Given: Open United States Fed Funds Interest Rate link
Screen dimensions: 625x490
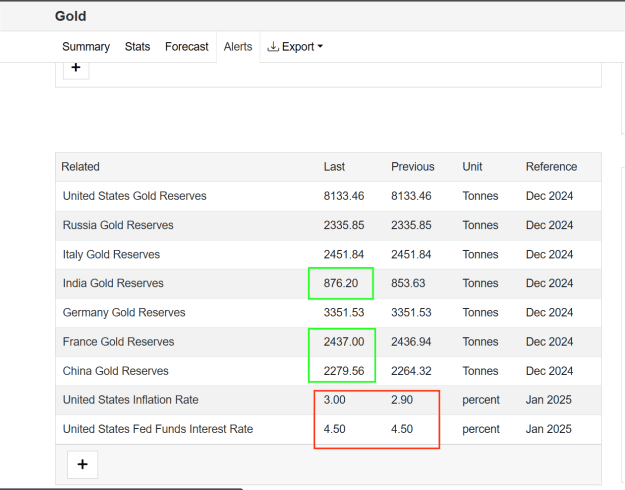Looking at the screenshot, I should click(x=158, y=429).
